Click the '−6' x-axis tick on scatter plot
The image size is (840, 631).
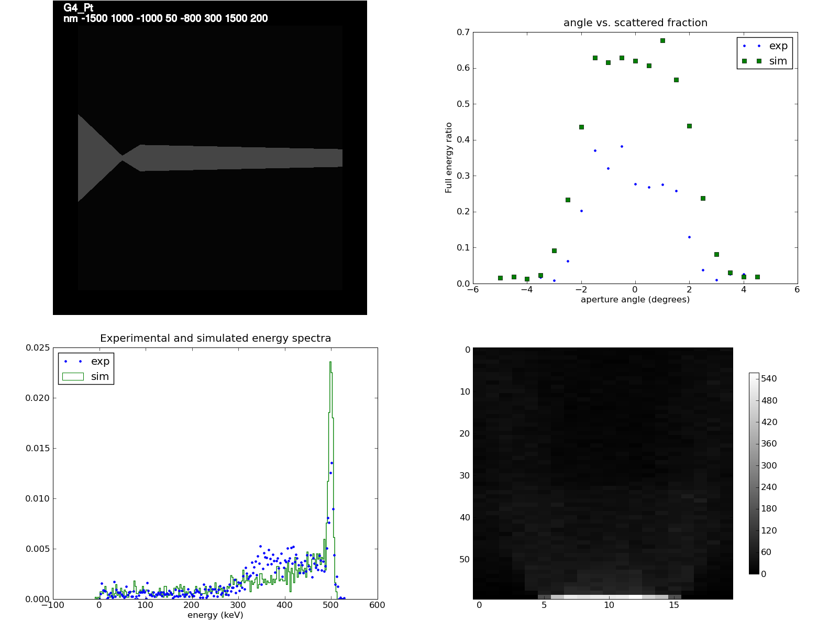[473, 289]
